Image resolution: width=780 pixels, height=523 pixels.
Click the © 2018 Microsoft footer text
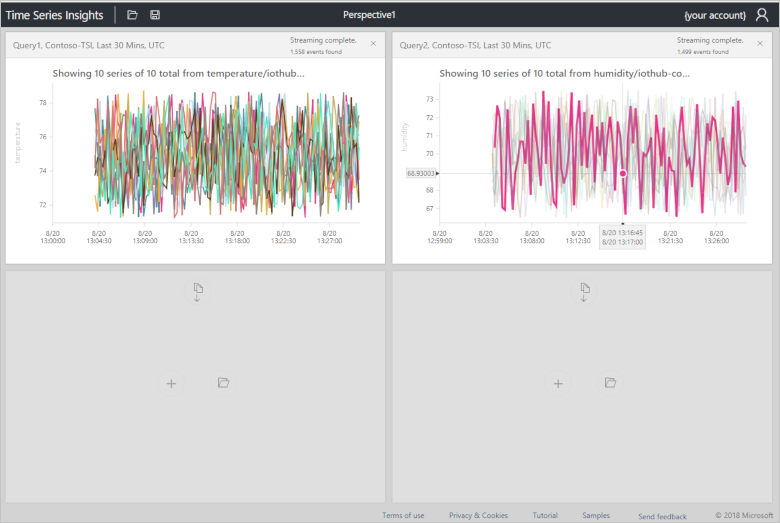[744, 515]
